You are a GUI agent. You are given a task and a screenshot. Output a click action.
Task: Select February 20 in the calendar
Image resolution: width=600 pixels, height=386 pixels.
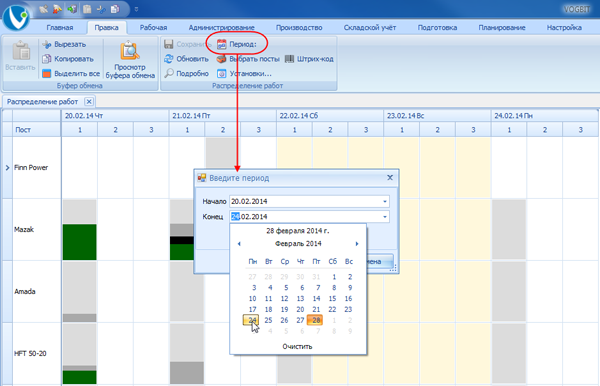click(x=300, y=309)
